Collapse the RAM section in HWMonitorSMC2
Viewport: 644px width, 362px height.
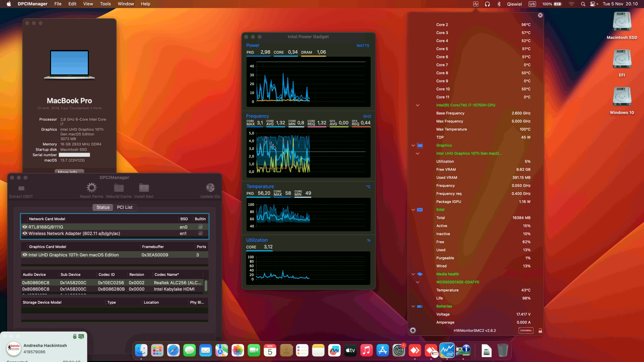tap(413, 209)
